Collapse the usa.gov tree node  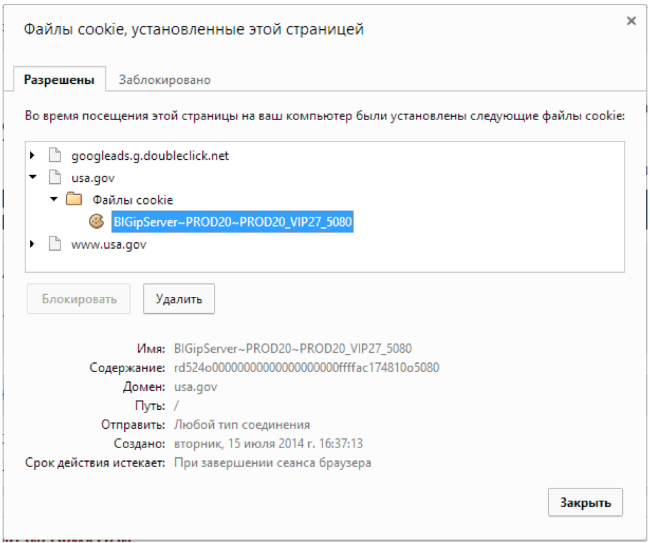click(34, 178)
